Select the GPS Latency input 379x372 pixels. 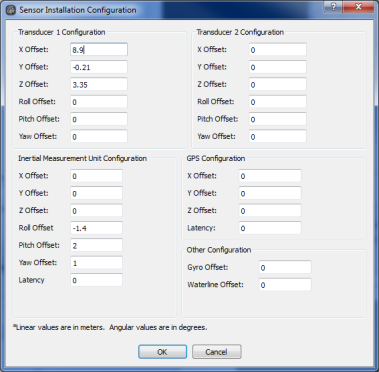(270, 228)
